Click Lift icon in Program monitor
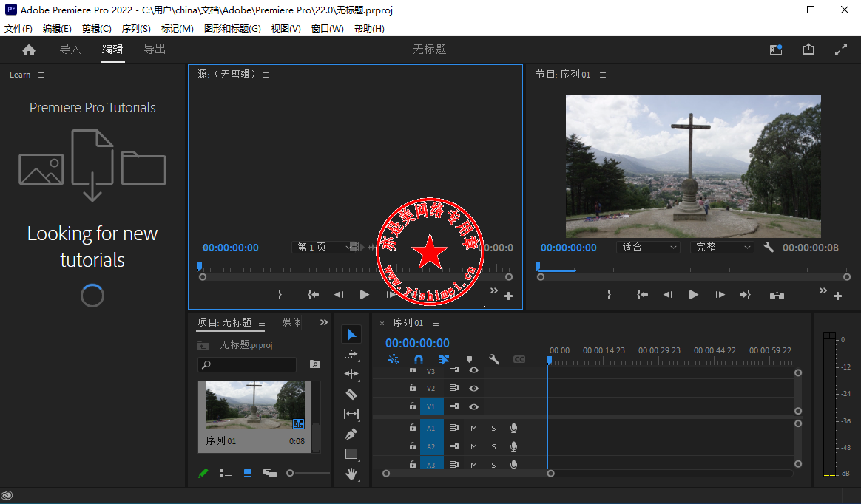This screenshot has height=504, width=861. pos(777,295)
